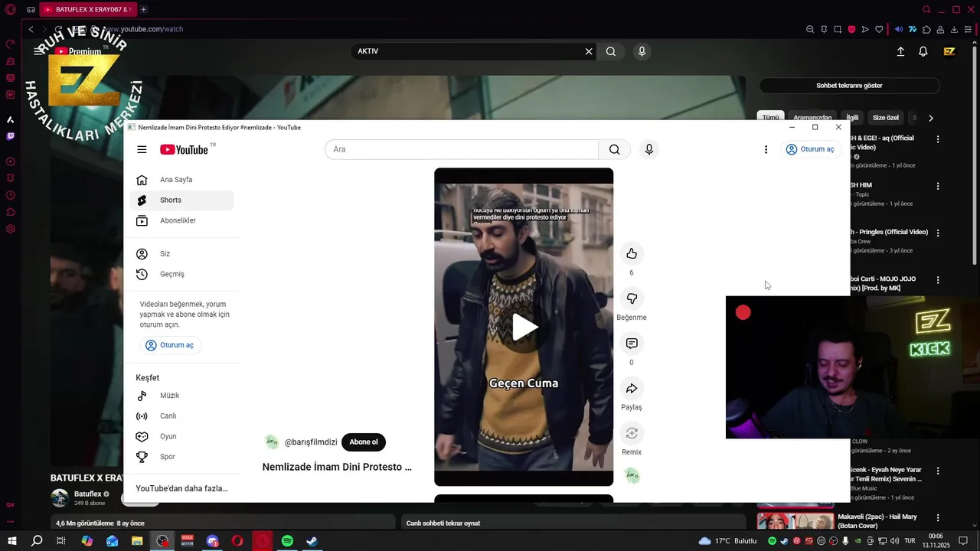Open Oyun under Keşfet
Screen dimensions: 980x551
(182, 436)
